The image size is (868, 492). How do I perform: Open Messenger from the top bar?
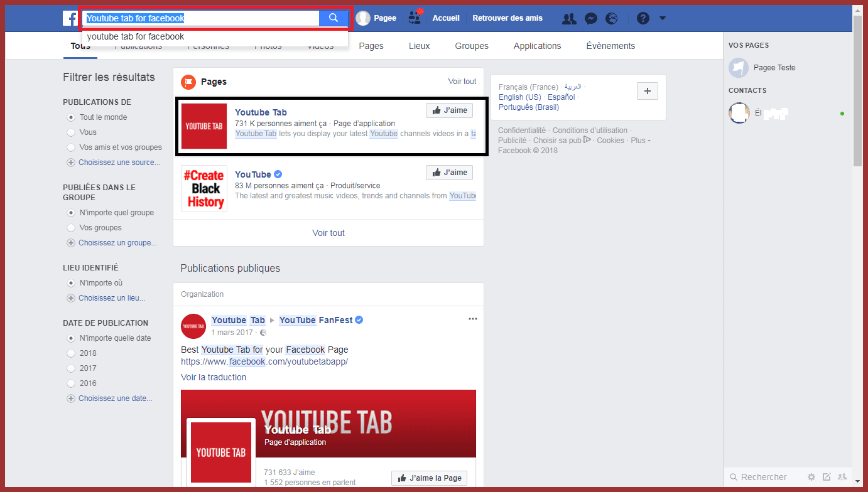pos(590,18)
